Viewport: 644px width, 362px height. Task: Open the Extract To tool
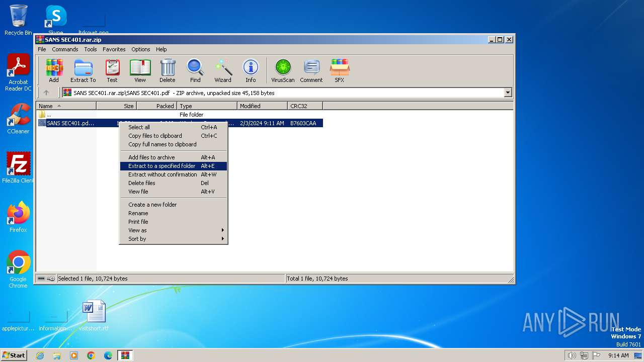point(83,70)
